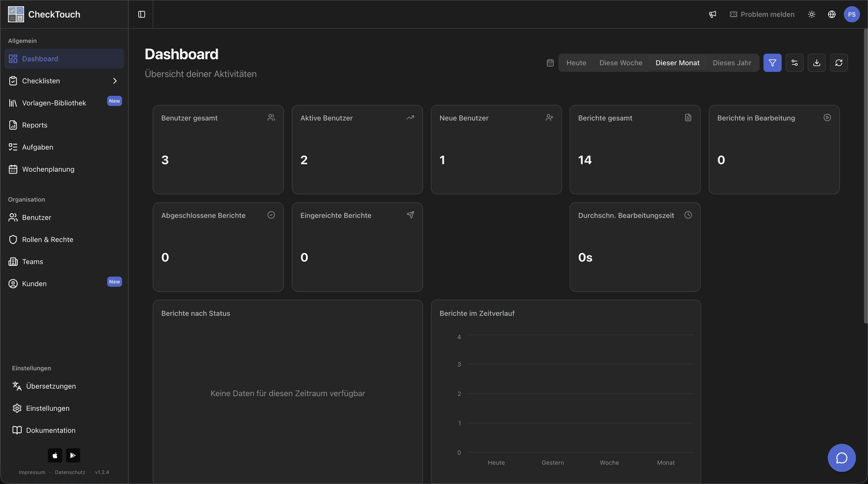
Task: Open the Impressum link
Action: click(32, 472)
